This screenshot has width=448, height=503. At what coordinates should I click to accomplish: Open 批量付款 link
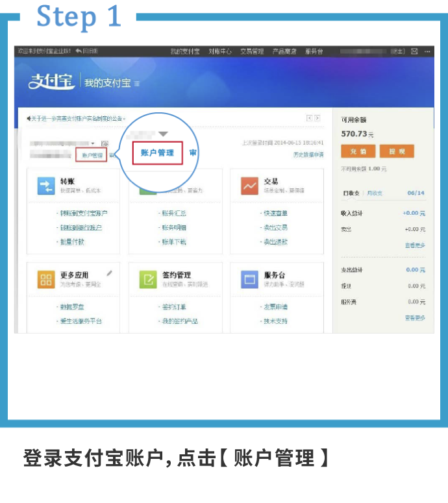[72, 242]
